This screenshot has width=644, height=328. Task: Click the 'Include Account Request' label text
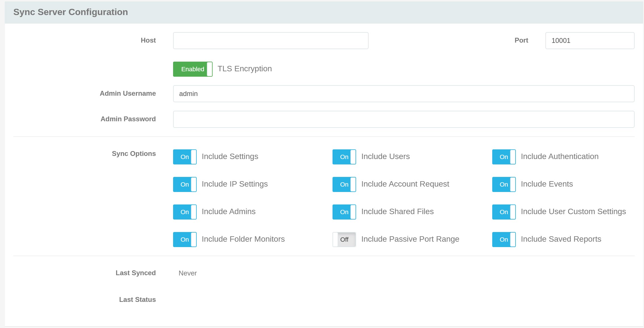[x=405, y=184]
